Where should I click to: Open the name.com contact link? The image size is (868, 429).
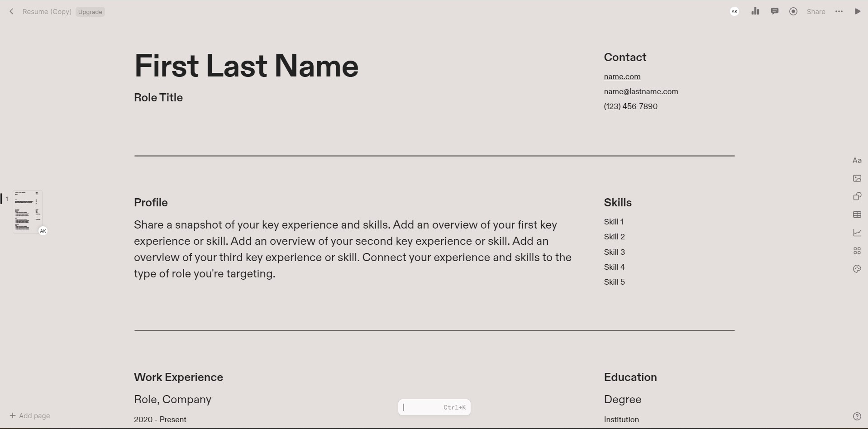point(622,76)
